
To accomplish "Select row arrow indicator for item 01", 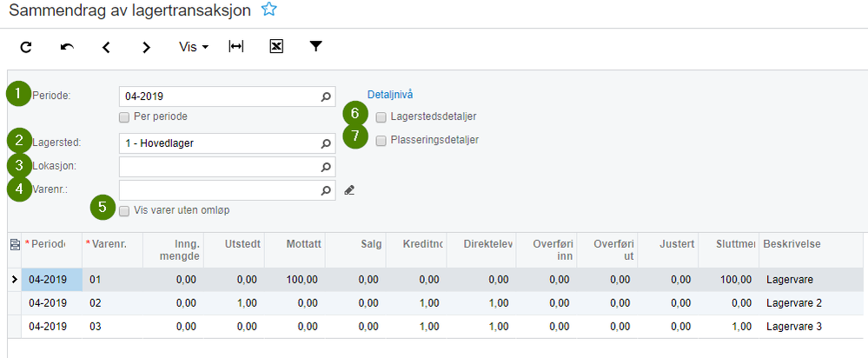I will (x=15, y=280).
